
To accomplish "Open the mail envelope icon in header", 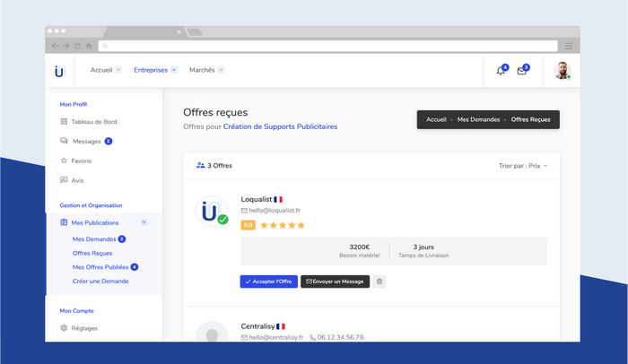I will [x=522, y=71].
